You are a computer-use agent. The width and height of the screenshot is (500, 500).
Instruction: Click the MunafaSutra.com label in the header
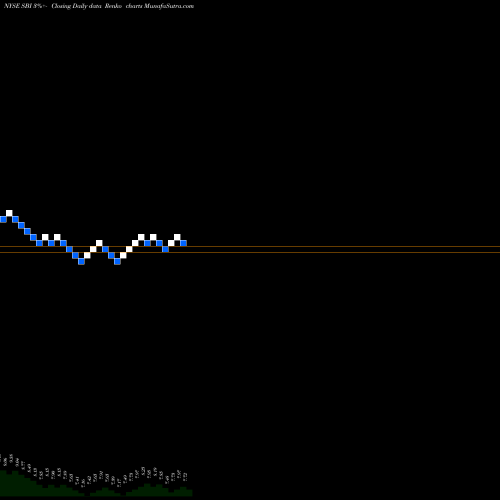[169, 6]
